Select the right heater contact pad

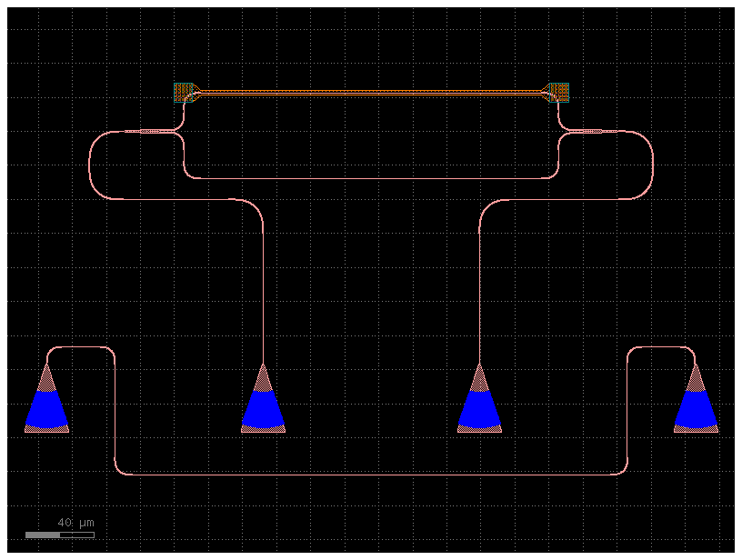tap(559, 91)
